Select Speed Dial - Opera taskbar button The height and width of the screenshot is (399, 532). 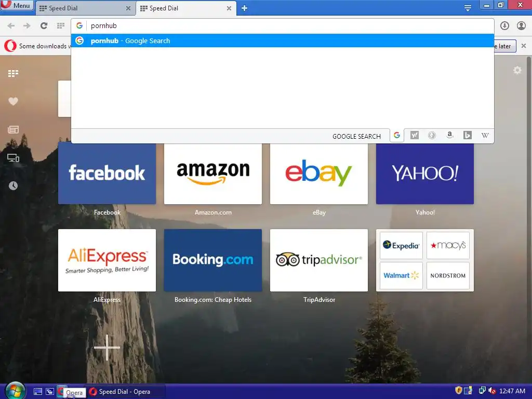click(127, 392)
